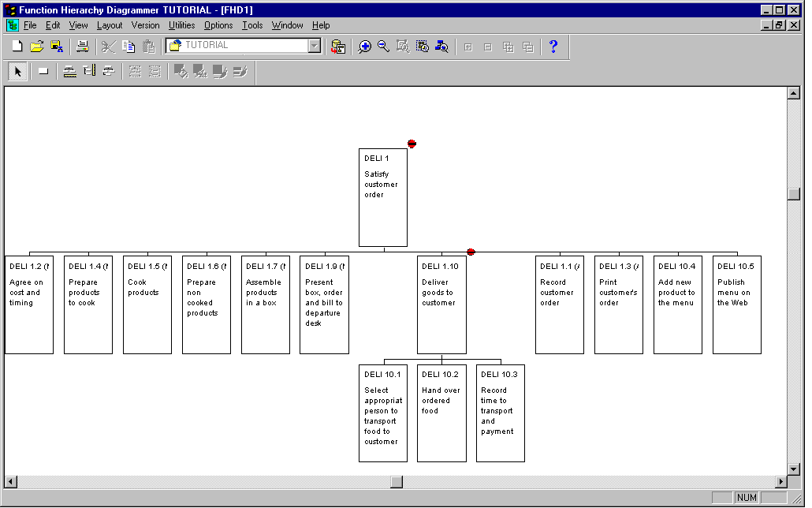Screen dimensions: 812x508
Task: Open the Utilities menu
Action: (x=181, y=25)
